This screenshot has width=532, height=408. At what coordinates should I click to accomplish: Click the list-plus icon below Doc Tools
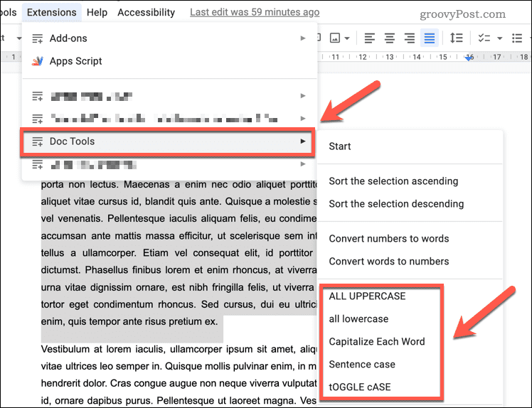tap(37, 164)
